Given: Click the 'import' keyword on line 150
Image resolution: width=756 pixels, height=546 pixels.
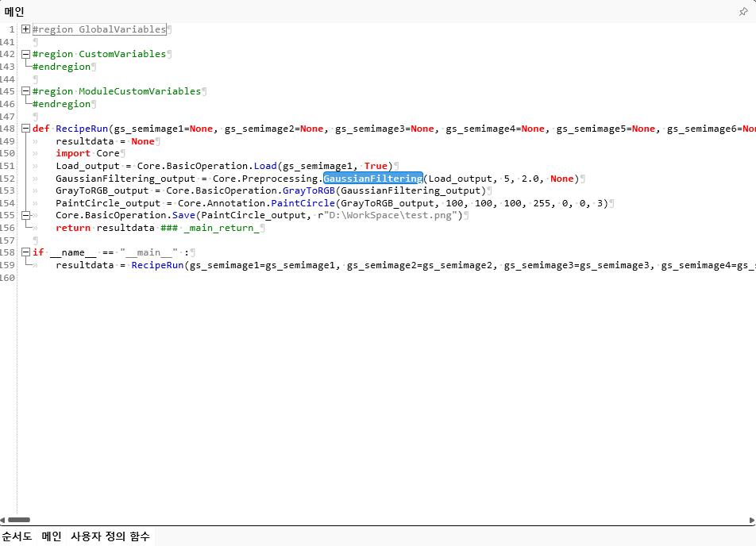Looking at the screenshot, I should [73, 153].
